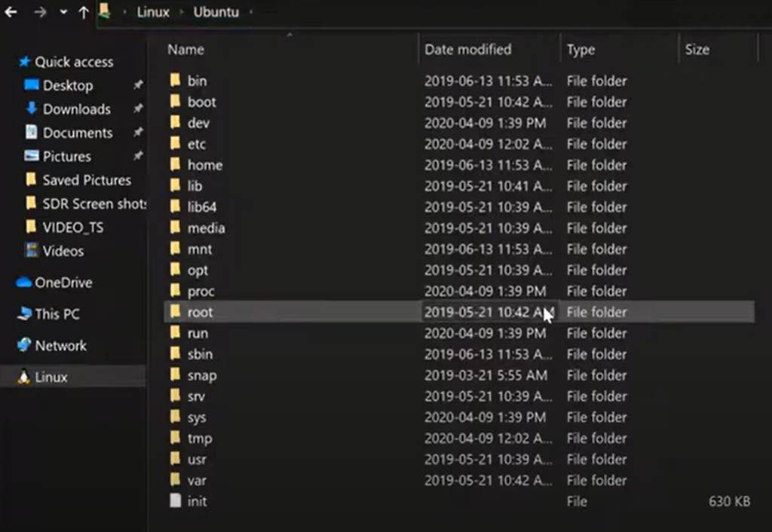
Task: Select the init file icon
Action: point(175,501)
